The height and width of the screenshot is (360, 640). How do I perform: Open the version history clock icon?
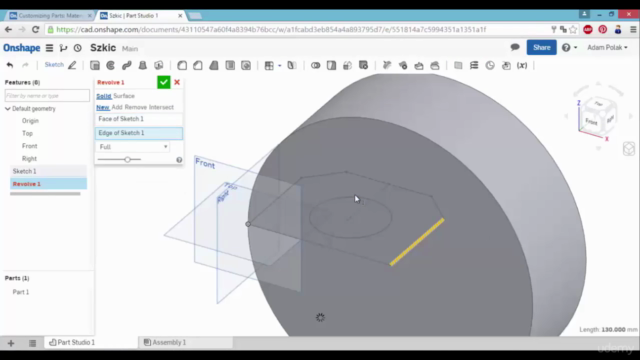[x=78, y=48]
